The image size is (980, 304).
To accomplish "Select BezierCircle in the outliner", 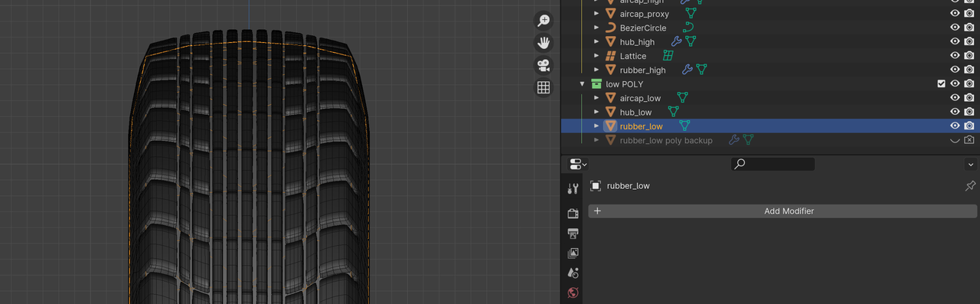I will [642, 28].
